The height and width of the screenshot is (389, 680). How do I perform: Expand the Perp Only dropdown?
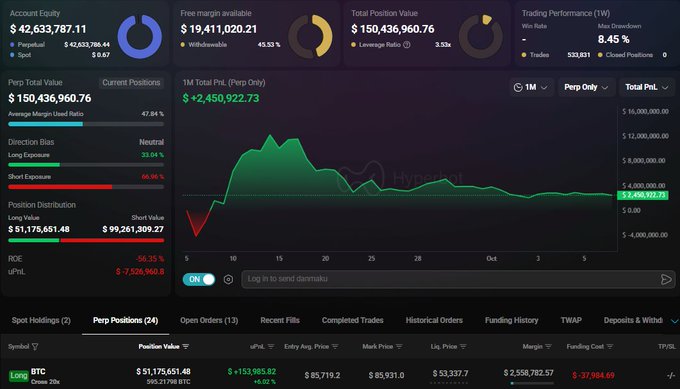point(586,87)
